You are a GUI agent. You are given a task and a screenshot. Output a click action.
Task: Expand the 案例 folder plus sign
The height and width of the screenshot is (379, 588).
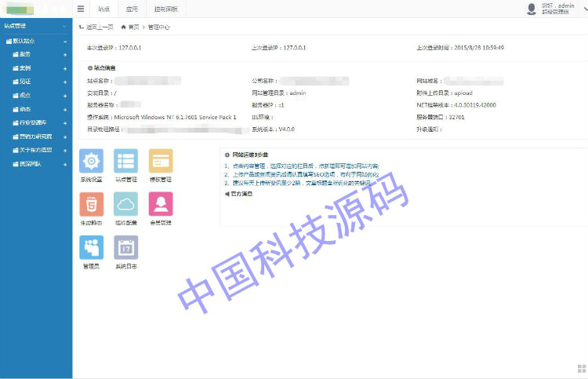click(x=65, y=69)
